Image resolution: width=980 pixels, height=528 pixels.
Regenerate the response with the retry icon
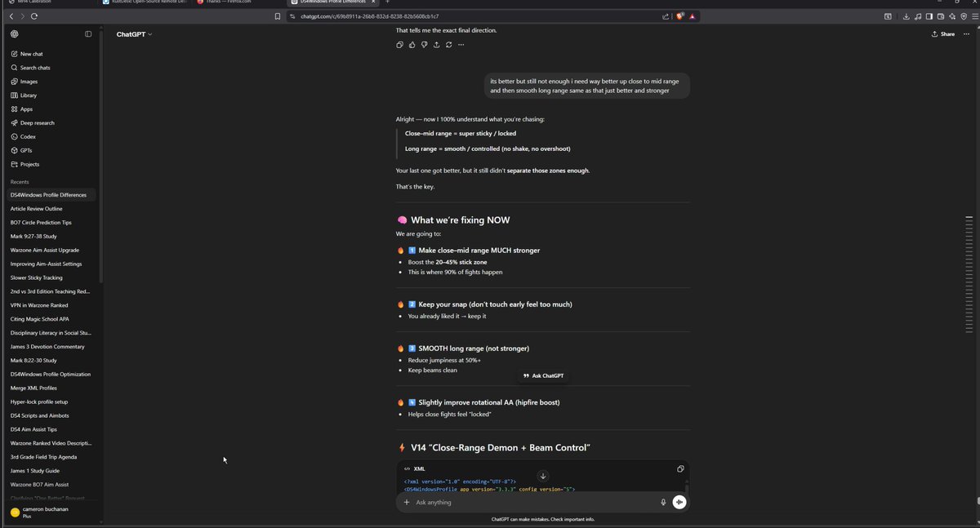[448, 45]
